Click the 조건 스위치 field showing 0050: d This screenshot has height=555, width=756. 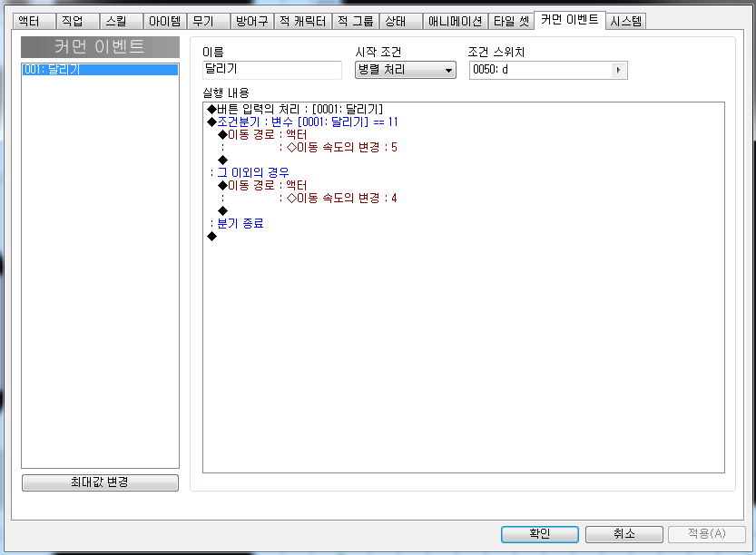[x=548, y=70]
